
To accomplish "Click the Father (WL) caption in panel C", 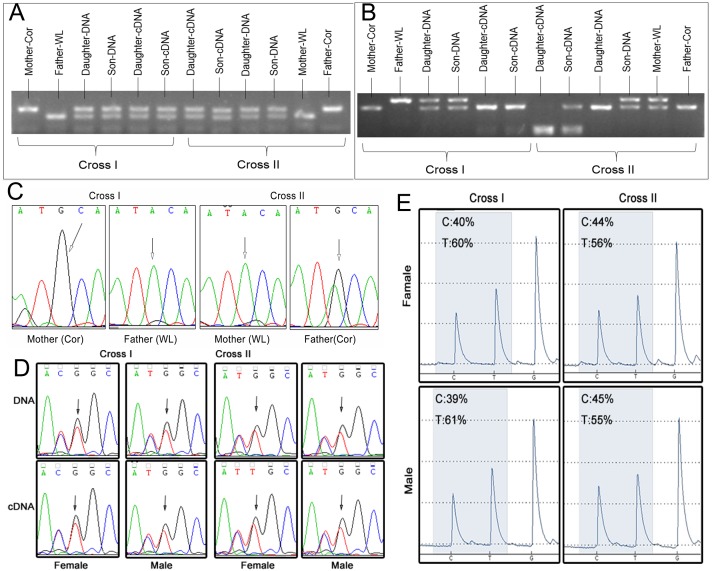I will pos(150,339).
